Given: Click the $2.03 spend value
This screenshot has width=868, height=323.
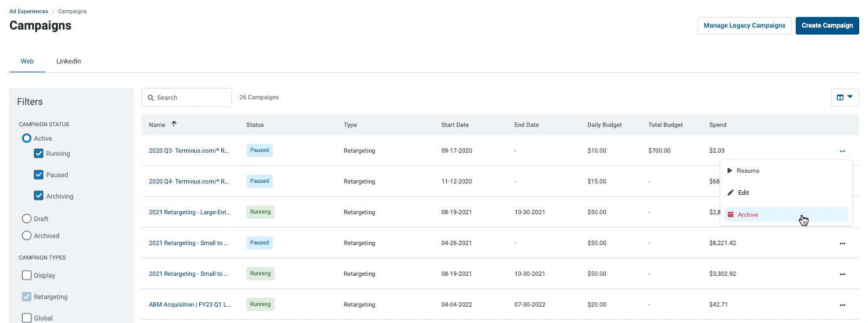Looking at the screenshot, I should pyautogui.click(x=717, y=151).
